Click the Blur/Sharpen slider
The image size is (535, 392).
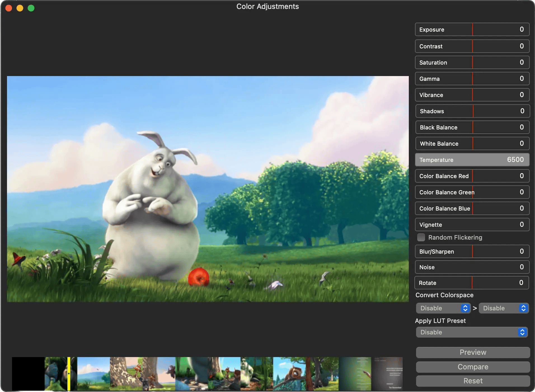coord(472,251)
